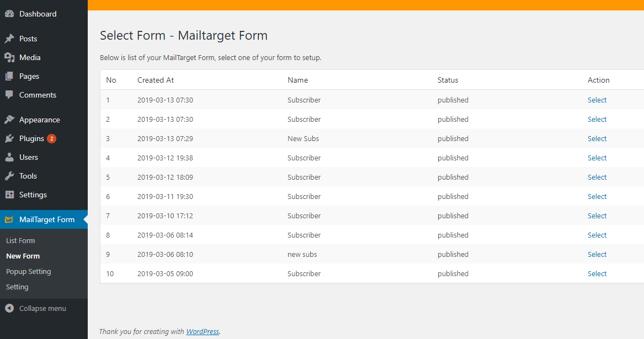Click 'published' status in row 5

(x=453, y=177)
